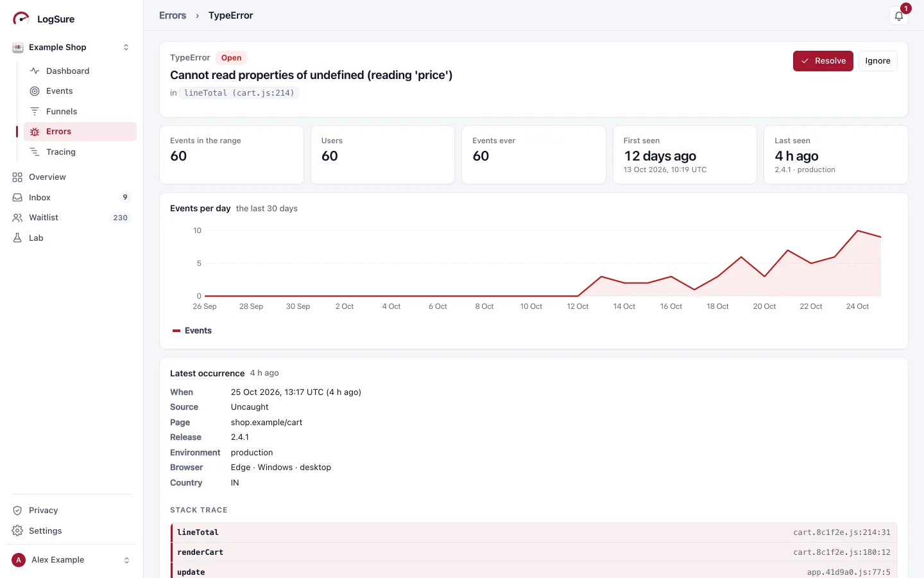Open the Alex Example account menu chevron

126,560
